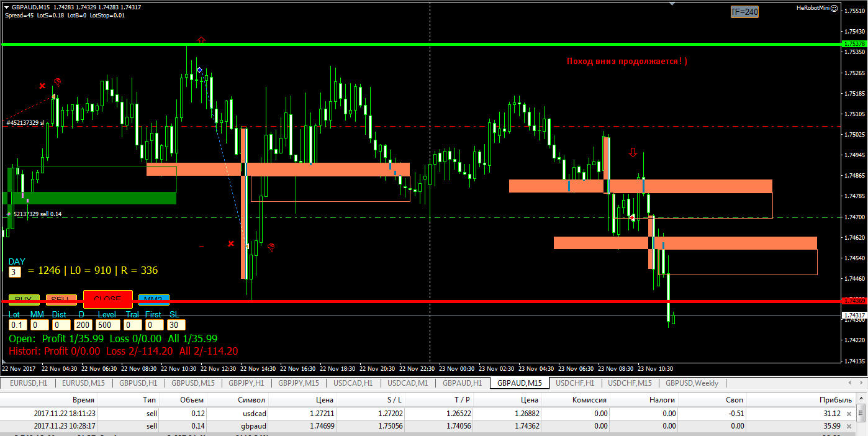The height and width of the screenshot is (436, 868).
Task: Click the white 1.74317 current price label
Action: click(854, 316)
